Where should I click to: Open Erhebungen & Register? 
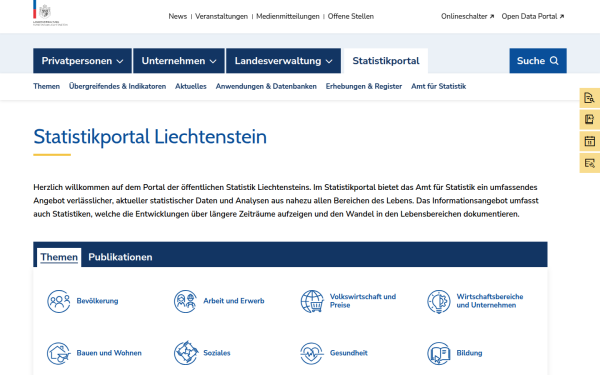coord(364,86)
